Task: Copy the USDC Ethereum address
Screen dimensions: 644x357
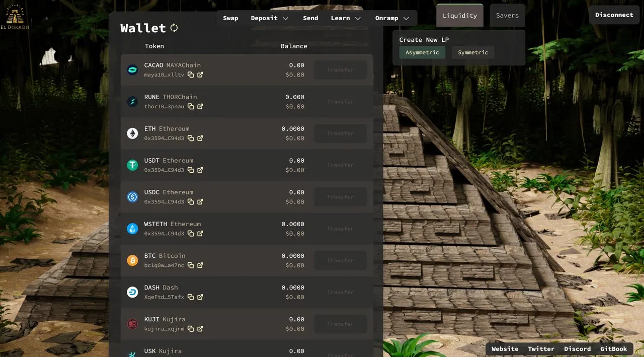Action: (x=191, y=202)
